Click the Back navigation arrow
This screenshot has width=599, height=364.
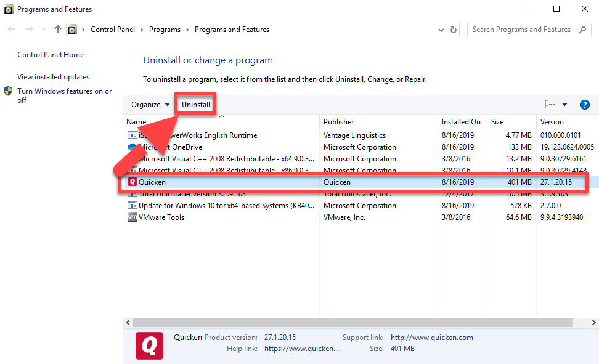click(x=12, y=30)
